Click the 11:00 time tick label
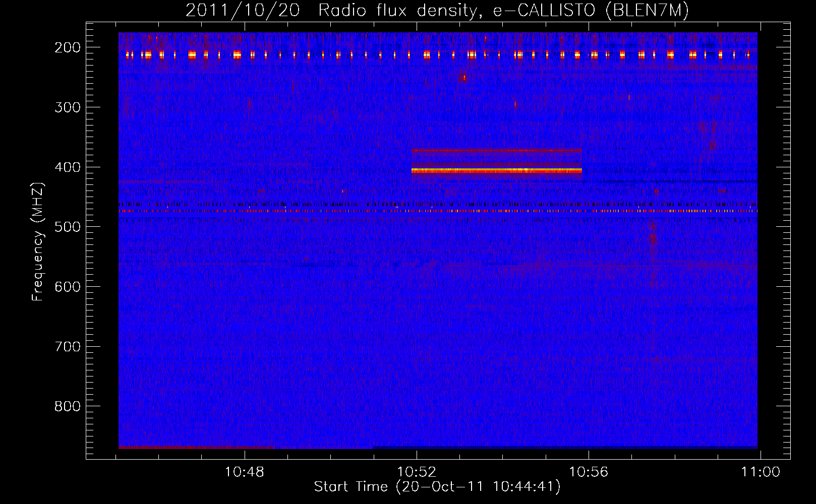 [760, 472]
